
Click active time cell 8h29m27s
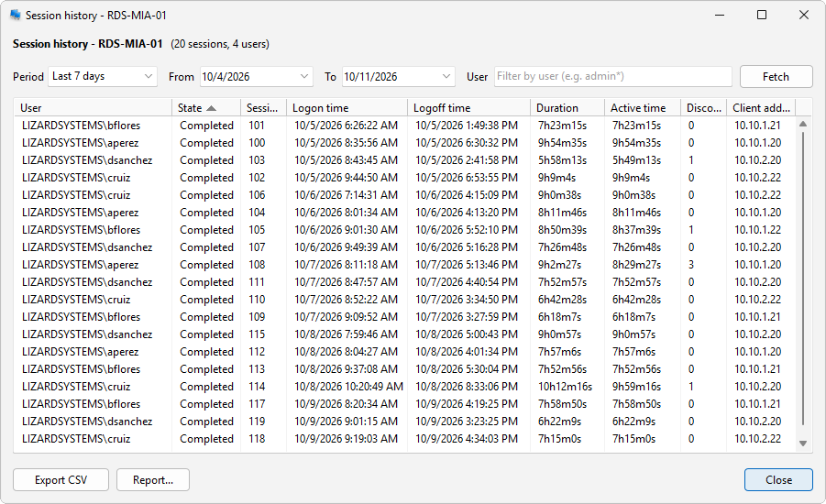click(x=636, y=265)
